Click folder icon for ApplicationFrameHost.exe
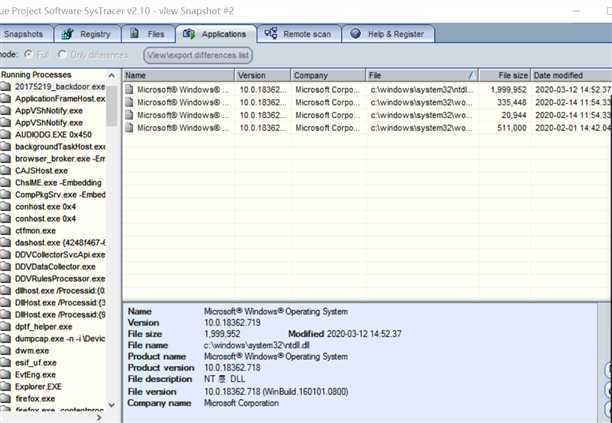The image size is (612, 423). click(x=5, y=98)
